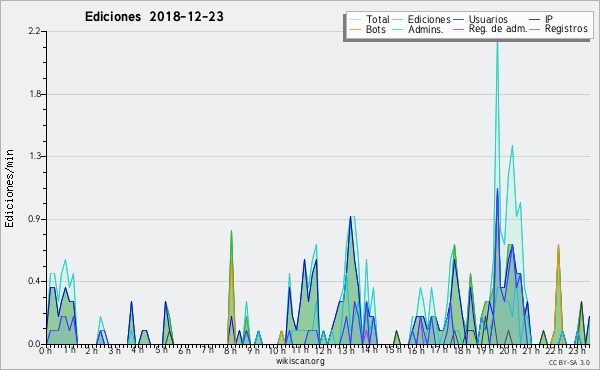The height and width of the screenshot is (370, 600).
Task: Click the Total legend color line
Action: tap(356, 20)
